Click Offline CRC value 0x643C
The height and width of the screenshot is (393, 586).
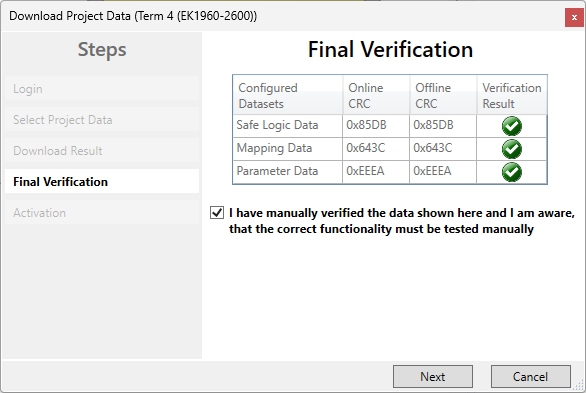point(443,149)
